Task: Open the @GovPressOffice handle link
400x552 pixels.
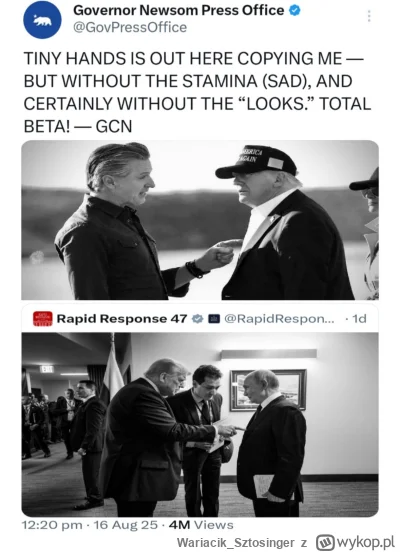Action: [130, 27]
